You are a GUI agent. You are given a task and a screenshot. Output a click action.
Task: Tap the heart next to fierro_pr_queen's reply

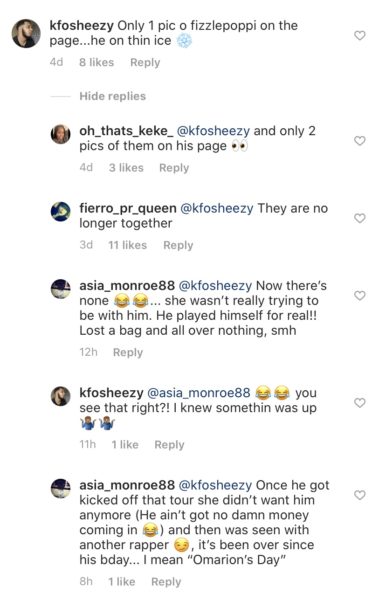(359, 218)
